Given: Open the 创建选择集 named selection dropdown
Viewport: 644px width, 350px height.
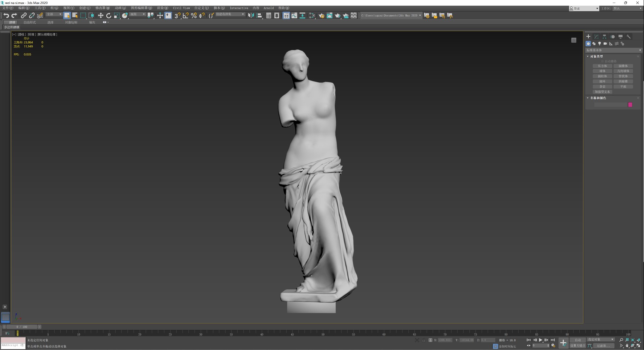Looking at the screenshot, I should click(x=230, y=14).
